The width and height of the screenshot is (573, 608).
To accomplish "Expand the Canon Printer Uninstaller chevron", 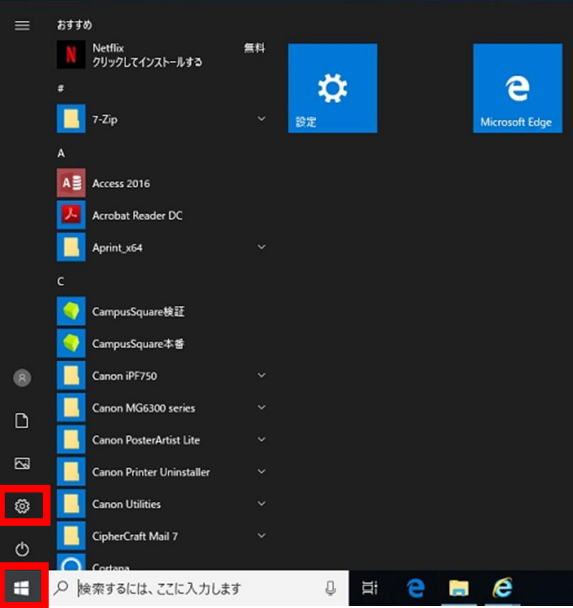I will coord(262,471).
